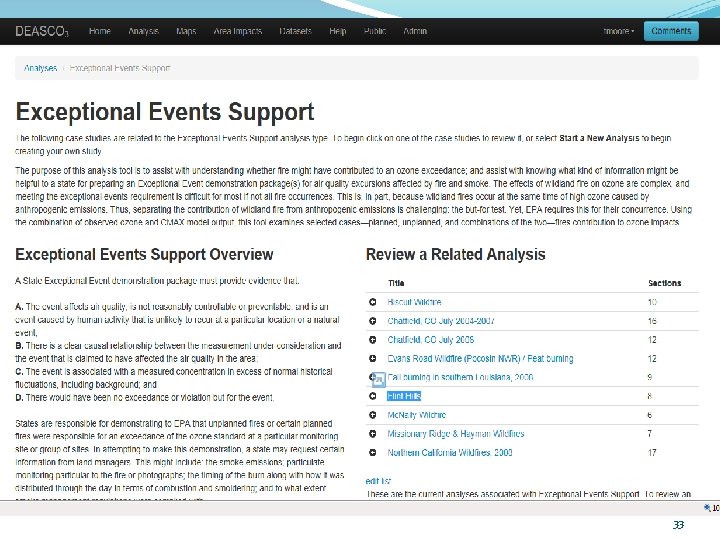Expand the Chatfield, CO July 2006 plus icon
The height and width of the screenshot is (540, 720).
[372, 340]
